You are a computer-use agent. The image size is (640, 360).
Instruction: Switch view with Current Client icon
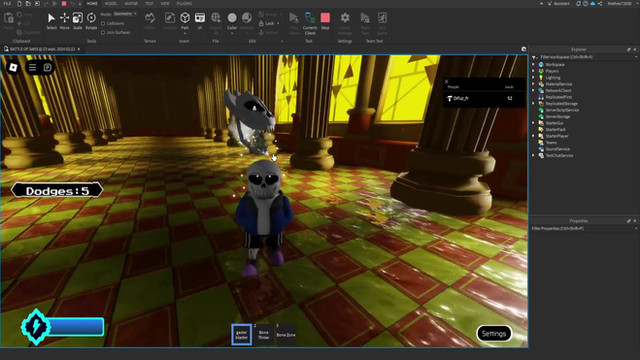(x=310, y=18)
